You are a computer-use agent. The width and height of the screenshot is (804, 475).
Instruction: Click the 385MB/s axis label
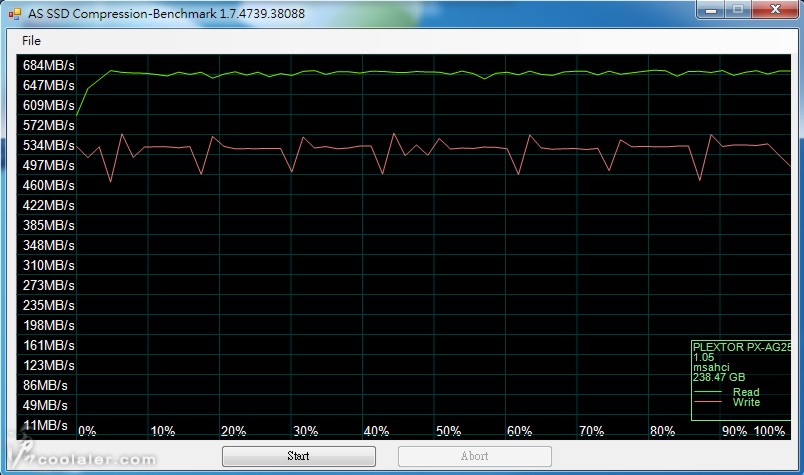48,225
